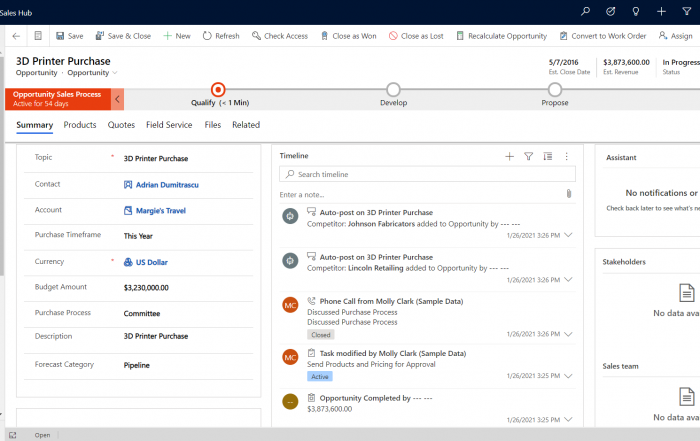Open US Dollar currency link

tap(152, 262)
